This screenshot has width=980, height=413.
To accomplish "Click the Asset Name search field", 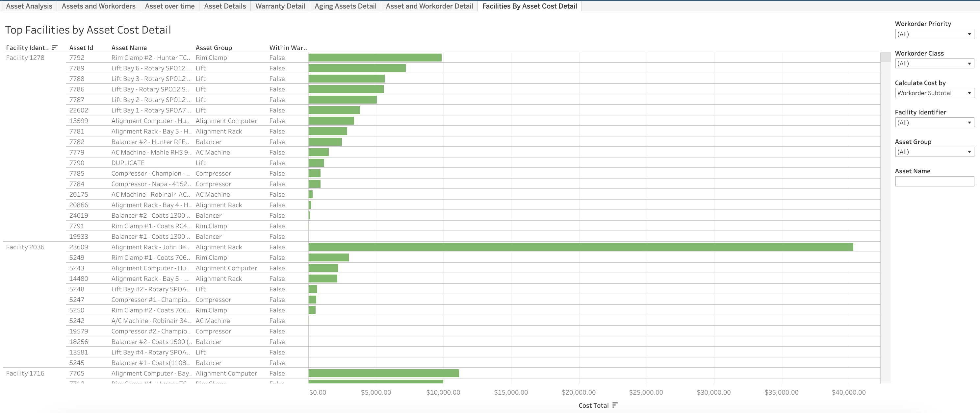I will [x=934, y=182].
